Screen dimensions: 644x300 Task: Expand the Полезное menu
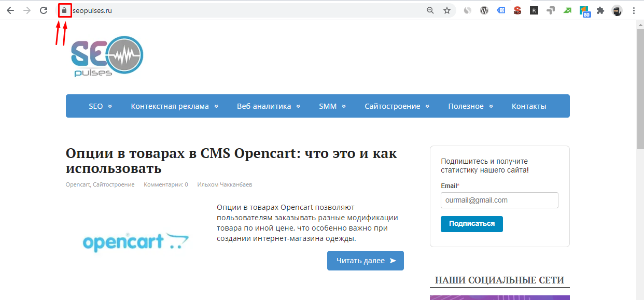click(470, 106)
